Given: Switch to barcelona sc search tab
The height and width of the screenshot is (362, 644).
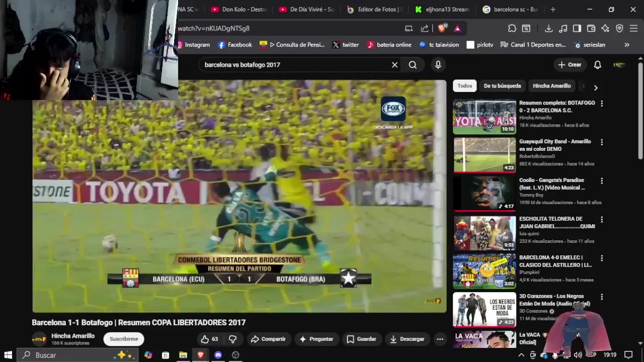Looking at the screenshot, I should 511,9.
